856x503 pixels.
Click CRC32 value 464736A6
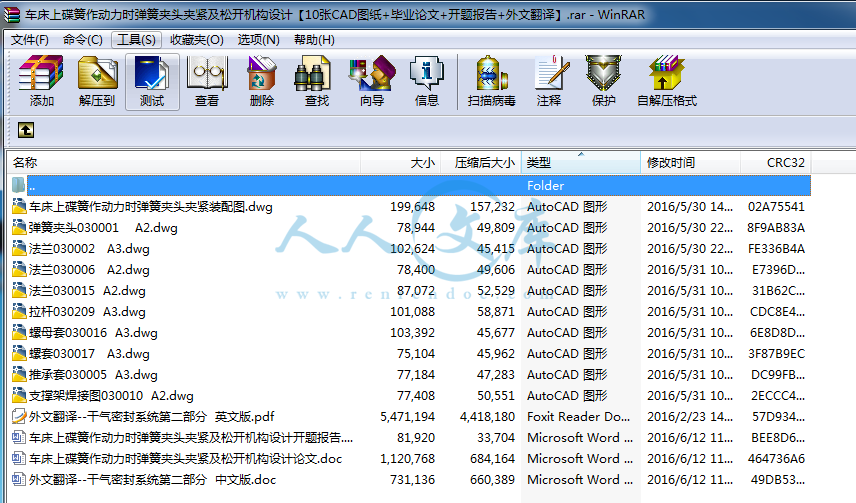point(776,458)
